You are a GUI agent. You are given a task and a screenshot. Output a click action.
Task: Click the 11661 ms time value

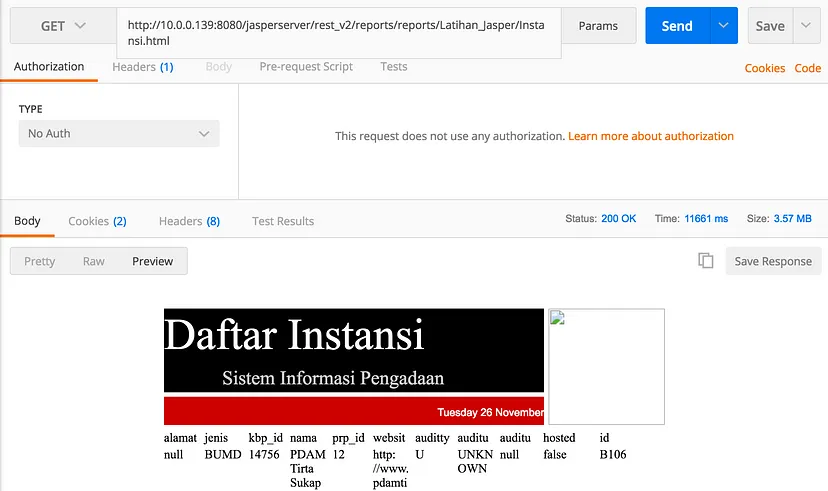(706, 219)
